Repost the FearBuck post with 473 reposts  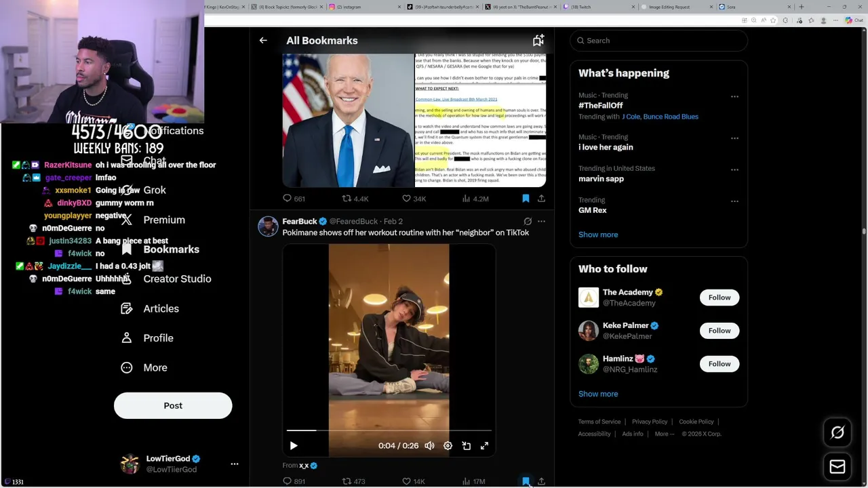coord(353,481)
